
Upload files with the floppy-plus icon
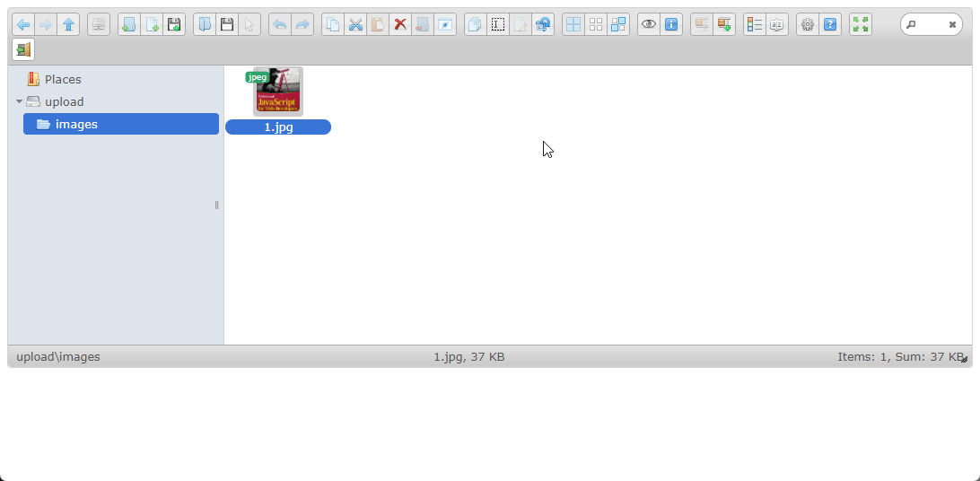click(x=174, y=24)
